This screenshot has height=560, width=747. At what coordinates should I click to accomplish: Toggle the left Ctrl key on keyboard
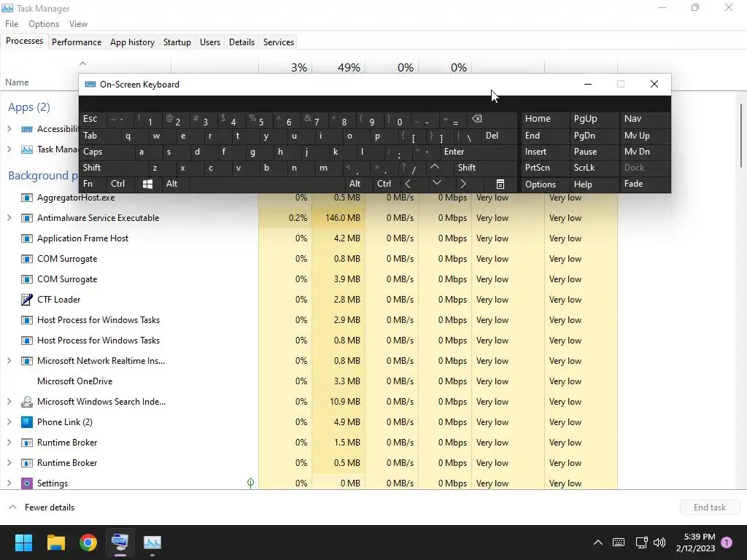(x=120, y=184)
